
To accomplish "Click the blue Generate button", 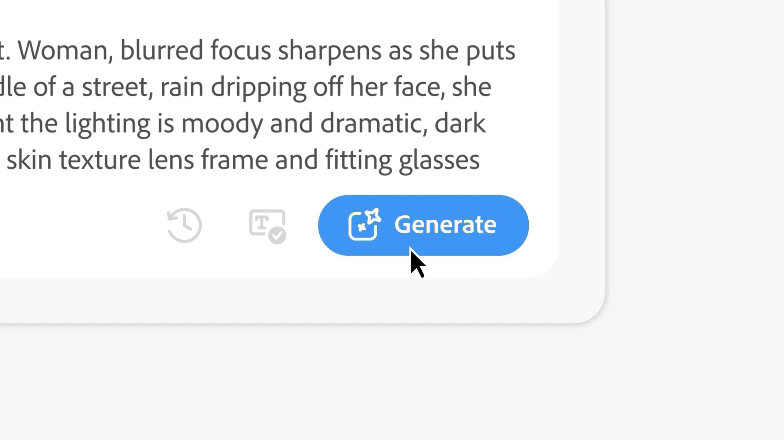I will (423, 225).
